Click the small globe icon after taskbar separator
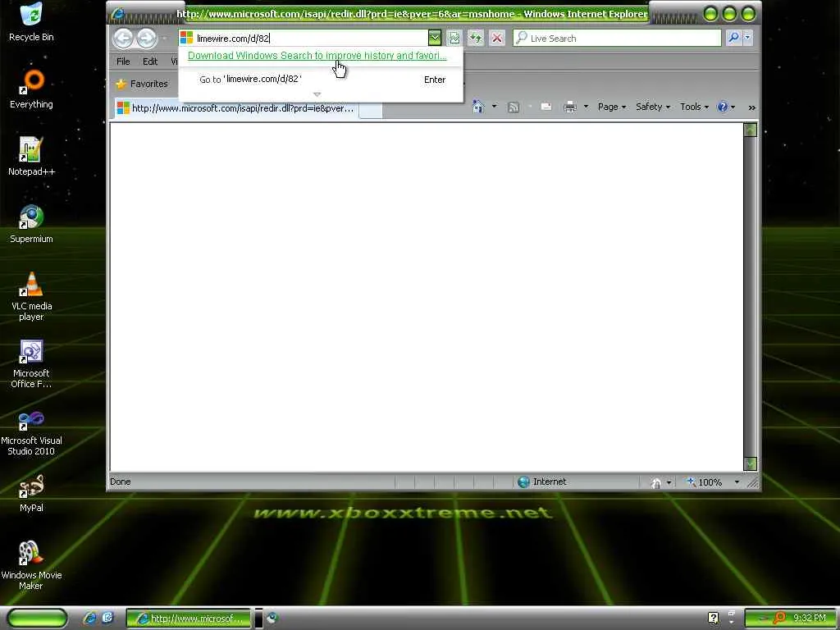 (x=272, y=619)
